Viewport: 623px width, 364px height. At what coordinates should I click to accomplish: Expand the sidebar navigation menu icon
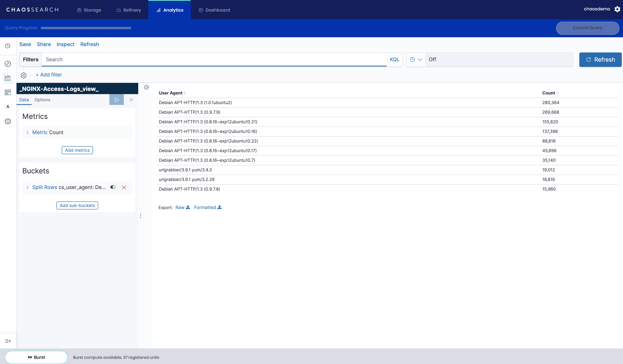pos(8,341)
